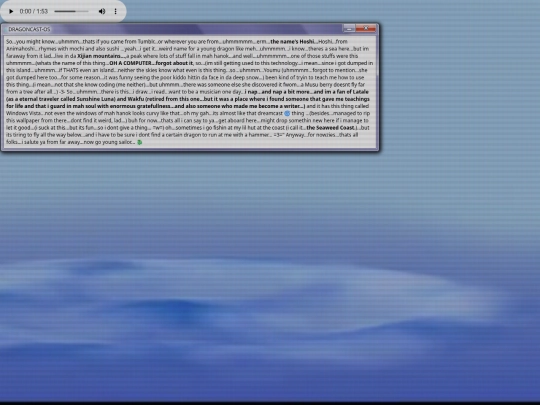Mute the audio with the speaker icon
The height and width of the screenshot is (405, 540).
click(x=102, y=11)
